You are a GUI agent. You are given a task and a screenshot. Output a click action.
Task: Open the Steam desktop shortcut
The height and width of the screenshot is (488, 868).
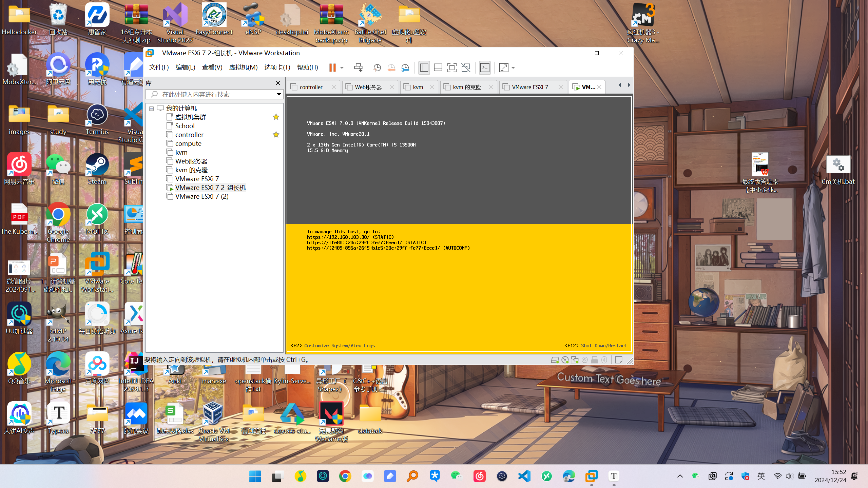[x=97, y=169]
